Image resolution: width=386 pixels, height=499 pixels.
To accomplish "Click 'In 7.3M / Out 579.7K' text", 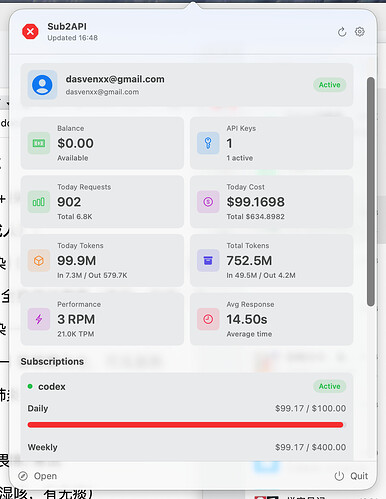I will tap(92, 275).
